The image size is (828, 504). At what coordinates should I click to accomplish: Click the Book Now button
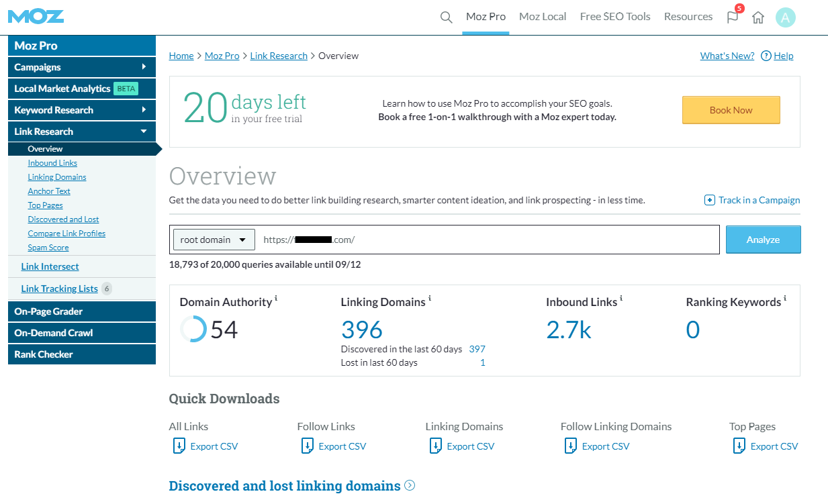[731, 110]
